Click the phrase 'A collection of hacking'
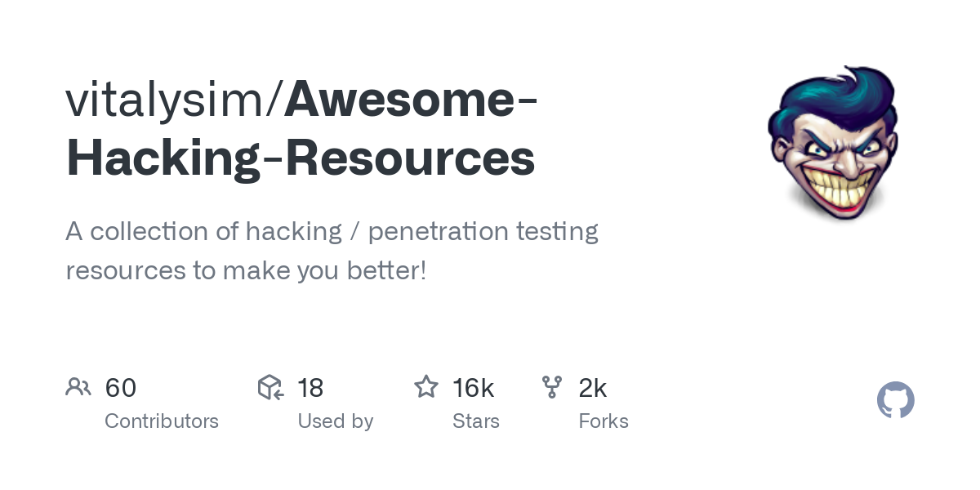The height and width of the screenshot is (490, 980). pyautogui.click(x=203, y=231)
